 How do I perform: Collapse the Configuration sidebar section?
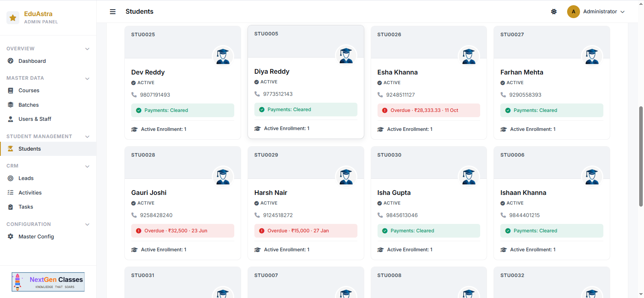tap(87, 224)
